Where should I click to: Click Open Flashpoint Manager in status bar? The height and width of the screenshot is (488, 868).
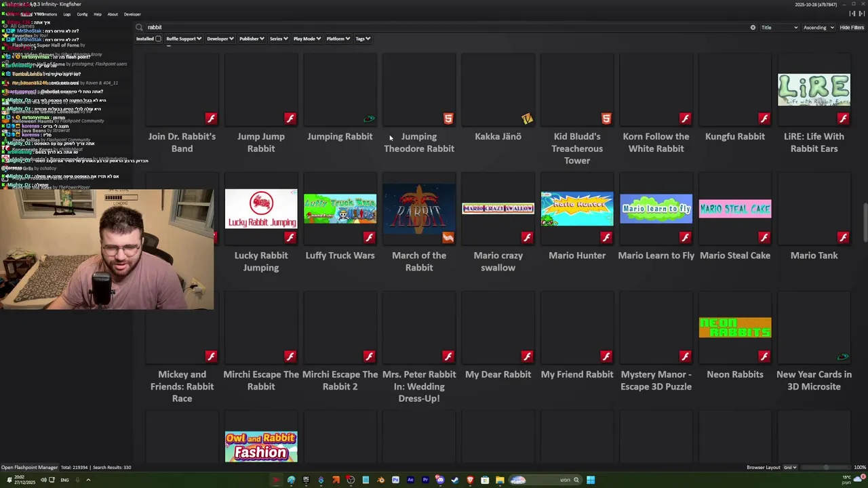tap(29, 468)
